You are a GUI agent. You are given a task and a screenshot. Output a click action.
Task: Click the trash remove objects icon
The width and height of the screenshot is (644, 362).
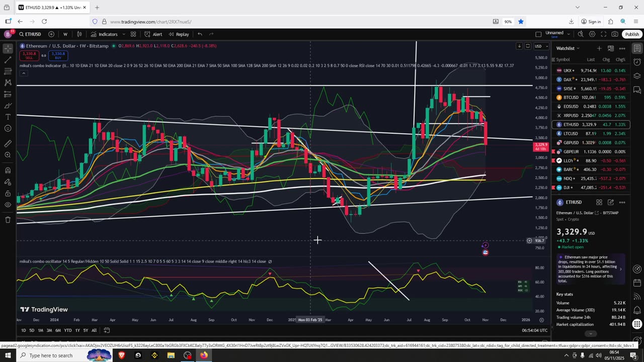8,220
